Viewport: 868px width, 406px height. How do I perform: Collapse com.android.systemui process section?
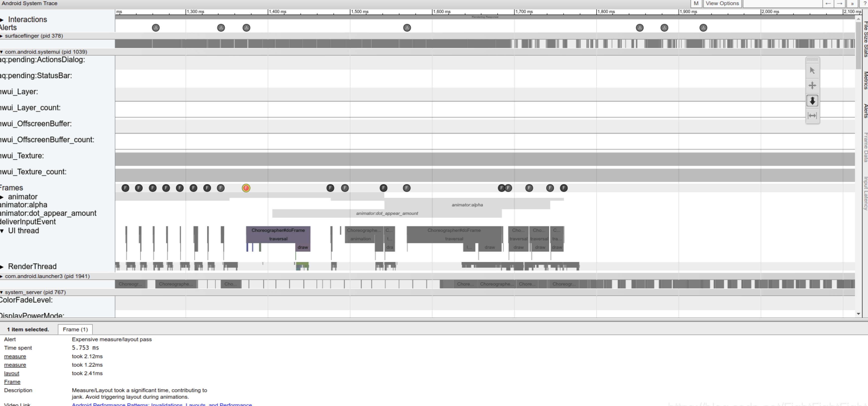pyautogui.click(x=2, y=52)
